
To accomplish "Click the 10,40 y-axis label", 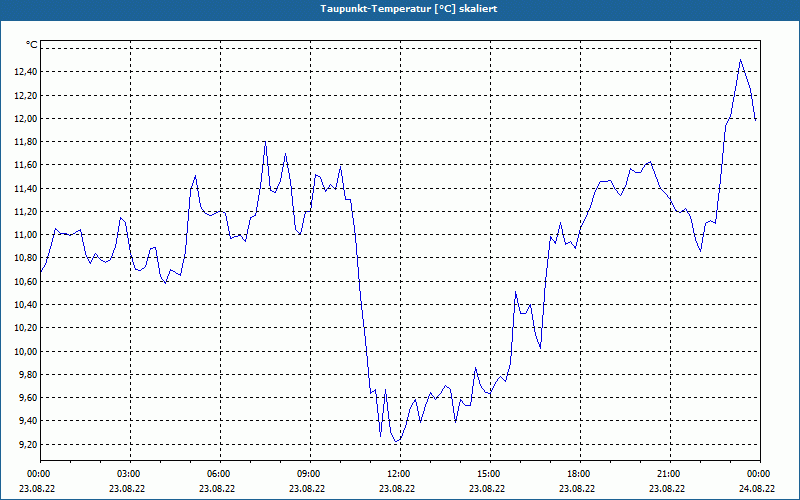I will pyautogui.click(x=26, y=305).
